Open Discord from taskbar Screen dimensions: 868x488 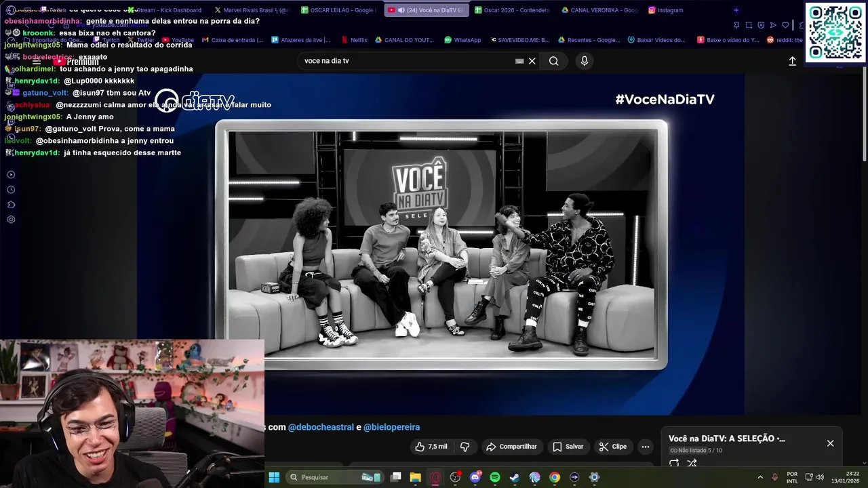click(x=475, y=477)
